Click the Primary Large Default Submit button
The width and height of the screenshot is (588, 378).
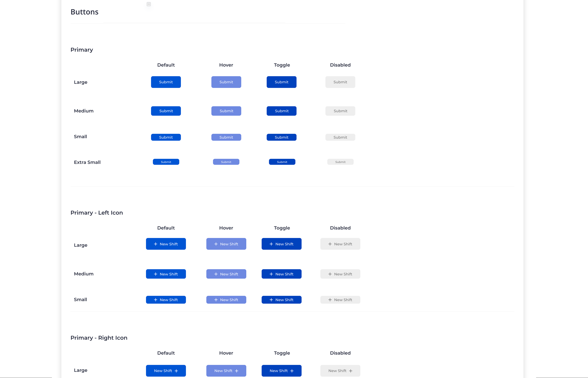click(166, 82)
